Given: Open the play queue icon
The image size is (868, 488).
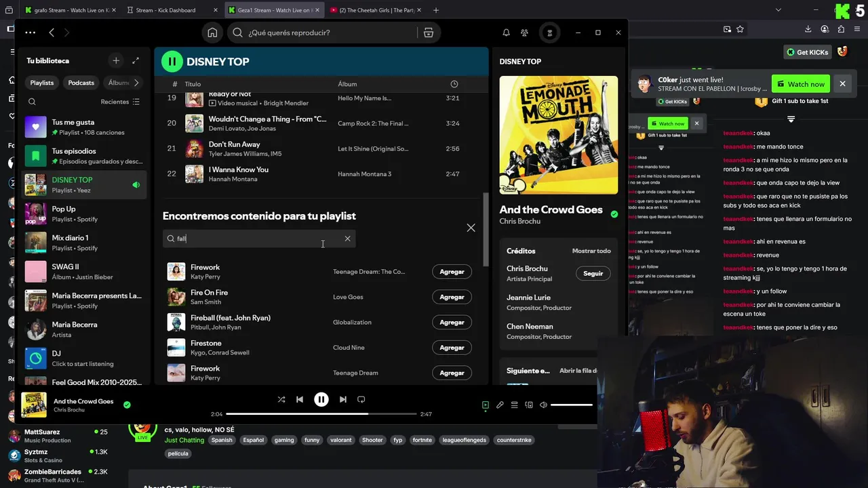Looking at the screenshot, I should pos(514,405).
